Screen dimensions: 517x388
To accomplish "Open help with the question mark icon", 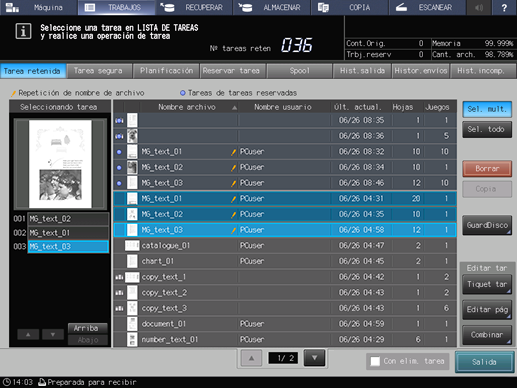I will click(x=504, y=7).
